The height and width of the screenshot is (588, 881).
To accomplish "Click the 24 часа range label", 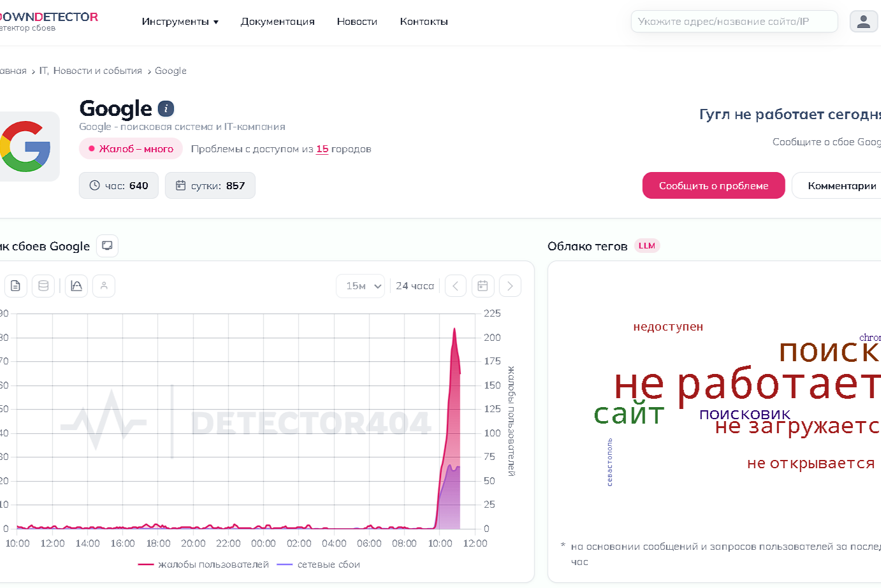I will 415,286.
